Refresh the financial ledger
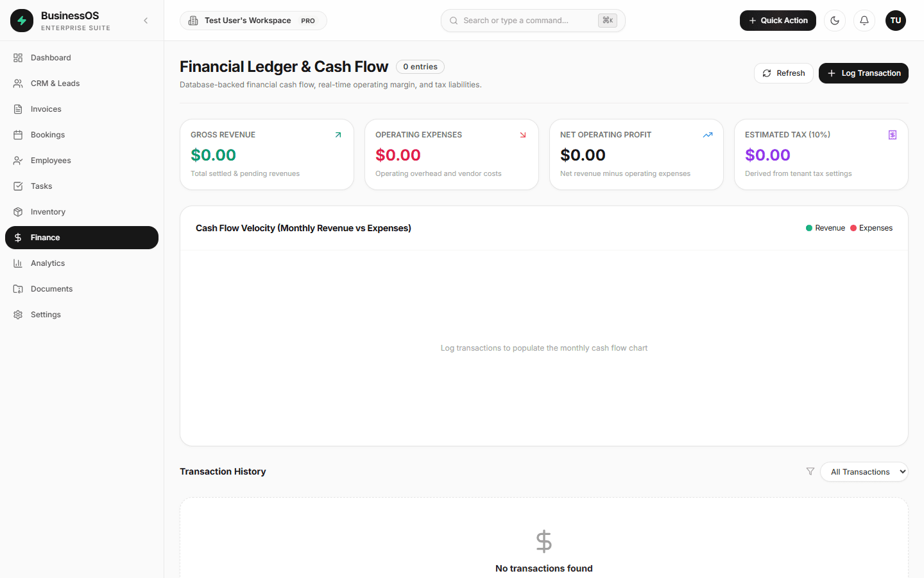 click(x=783, y=73)
